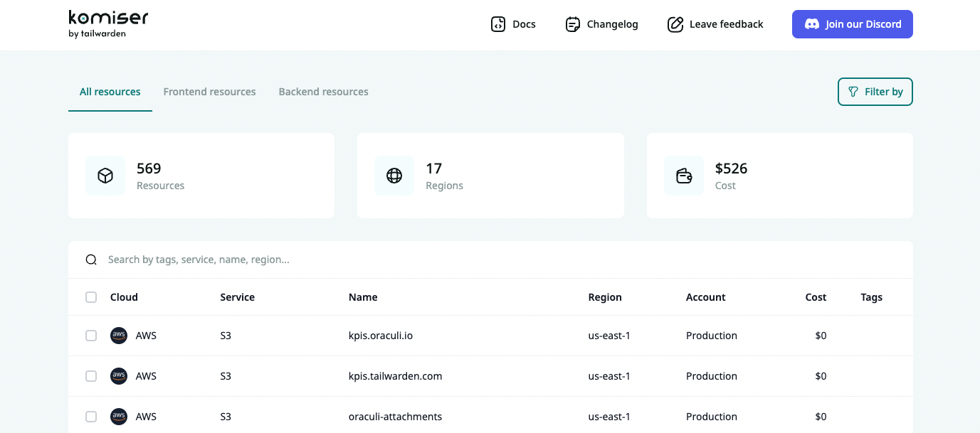This screenshot has width=980, height=433.
Task: Click the Komiser by Tailwarden logo
Action: 108,24
